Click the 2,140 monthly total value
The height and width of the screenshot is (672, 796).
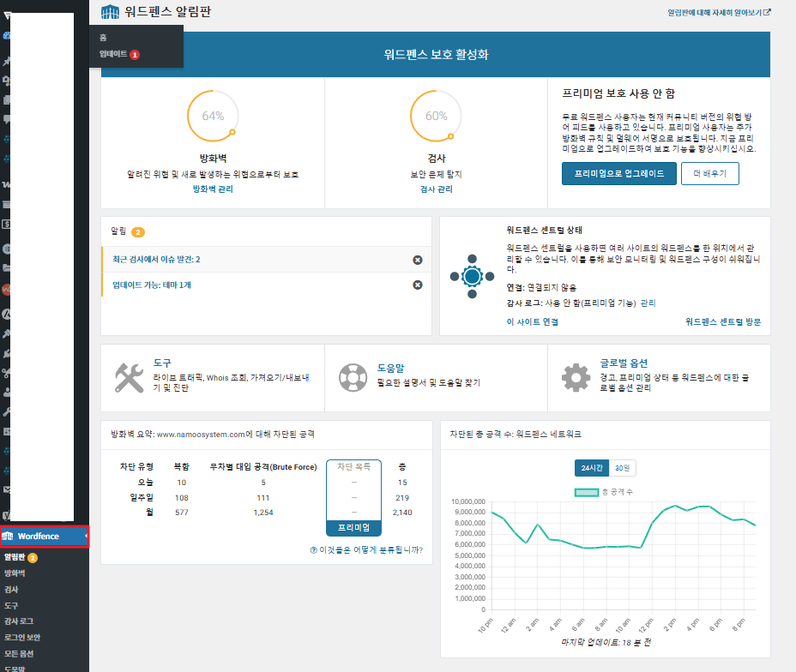pyautogui.click(x=402, y=513)
